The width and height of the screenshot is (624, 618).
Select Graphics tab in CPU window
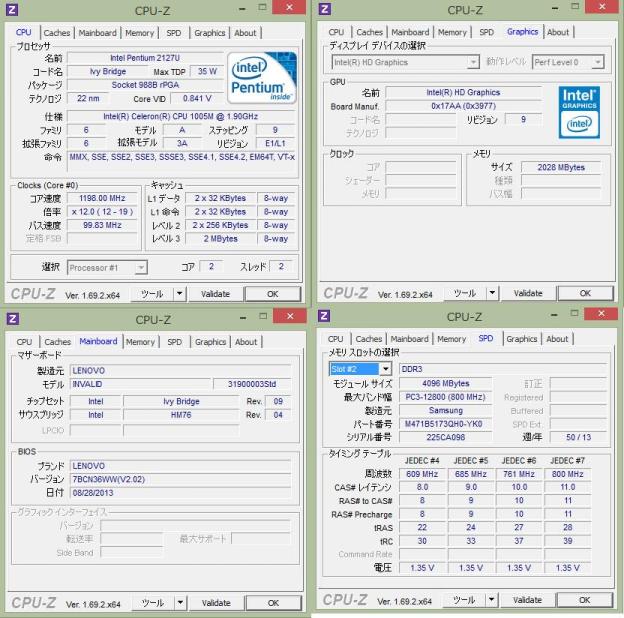(210, 33)
